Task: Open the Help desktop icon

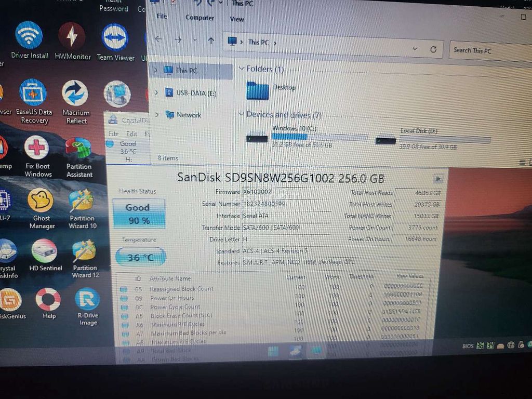Action: click(x=48, y=303)
